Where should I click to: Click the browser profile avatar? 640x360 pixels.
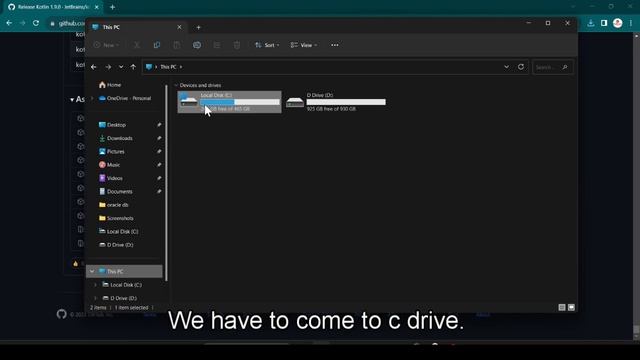(618, 23)
